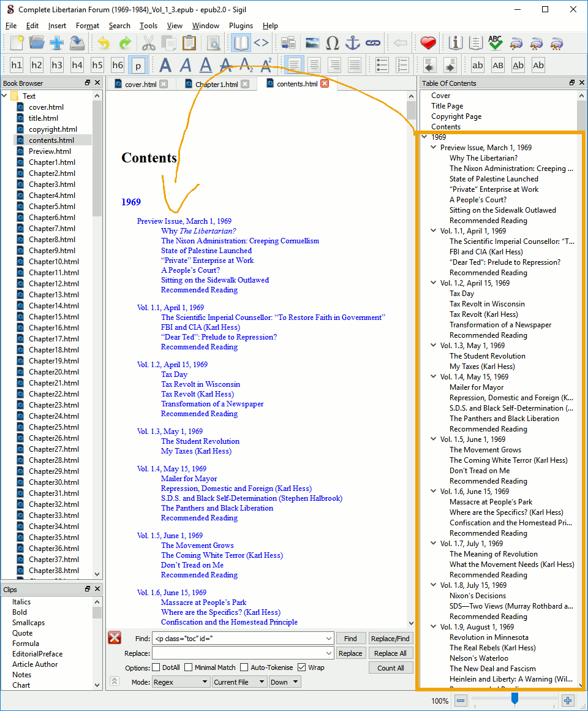Click the zoom in plus button
This screenshot has width=588, height=711.
click(x=568, y=701)
